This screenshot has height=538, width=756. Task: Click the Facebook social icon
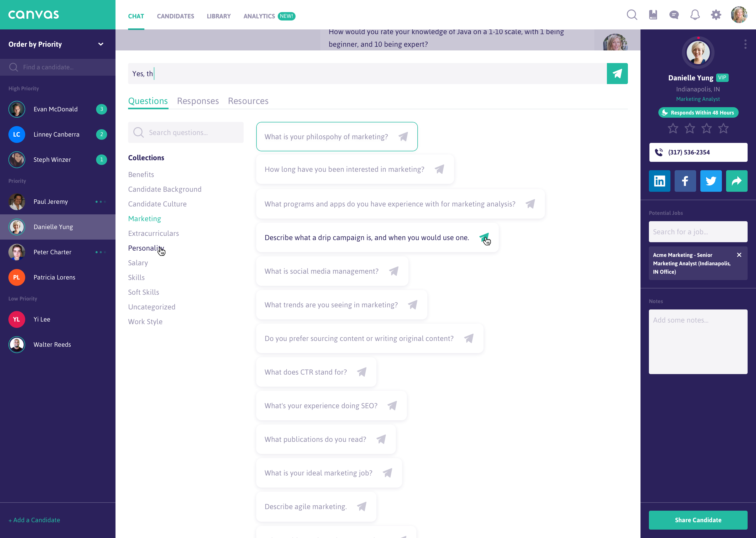685,181
